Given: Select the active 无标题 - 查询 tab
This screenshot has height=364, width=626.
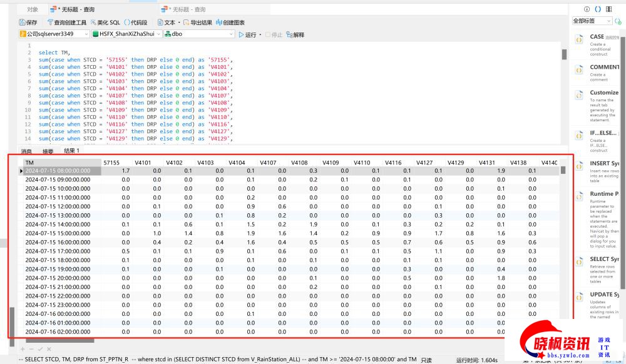Looking at the screenshot, I should [x=72, y=9].
